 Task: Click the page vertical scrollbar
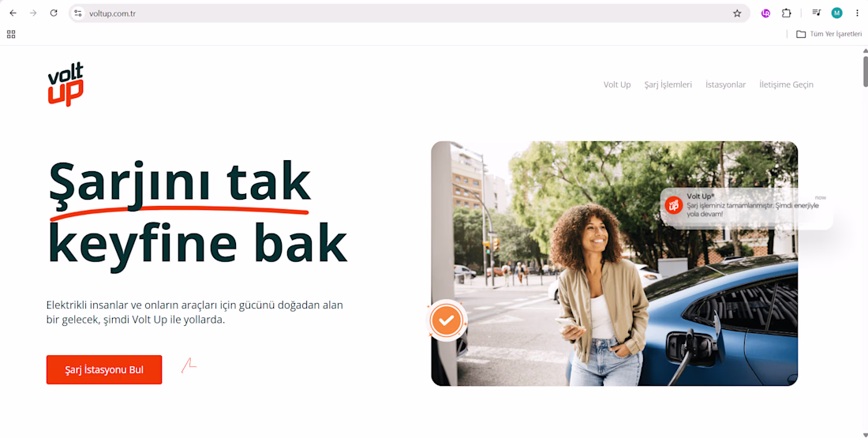coord(865,71)
